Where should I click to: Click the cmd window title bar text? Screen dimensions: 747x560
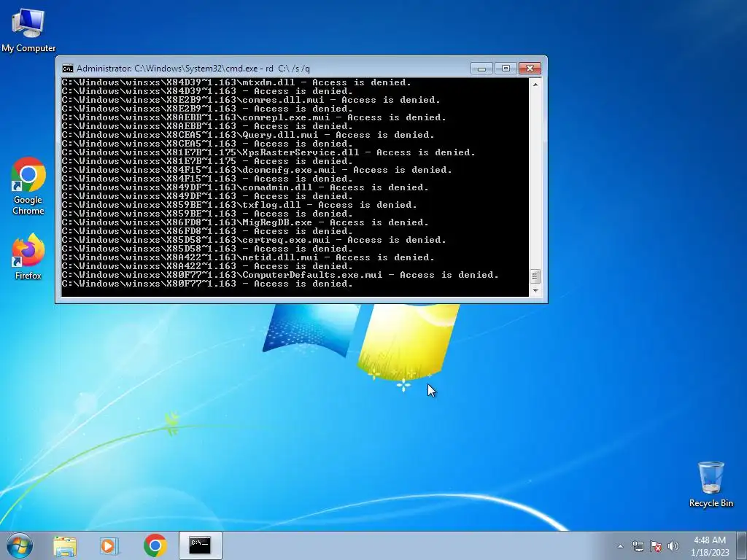193,69
